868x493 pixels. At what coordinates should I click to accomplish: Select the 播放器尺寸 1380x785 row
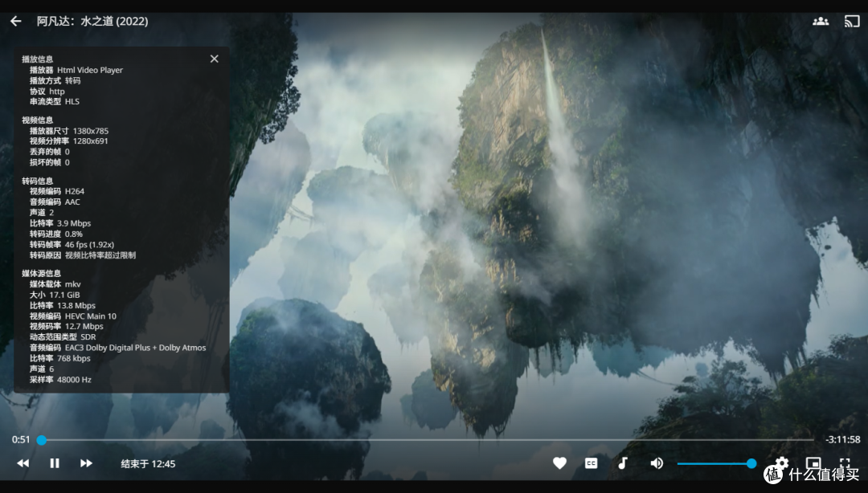(x=69, y=131)
